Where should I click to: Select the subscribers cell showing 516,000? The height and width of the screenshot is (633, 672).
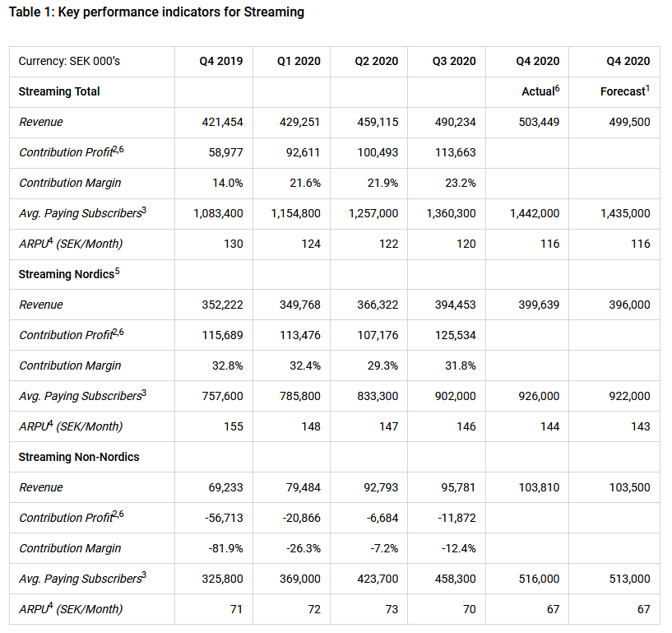538,579
